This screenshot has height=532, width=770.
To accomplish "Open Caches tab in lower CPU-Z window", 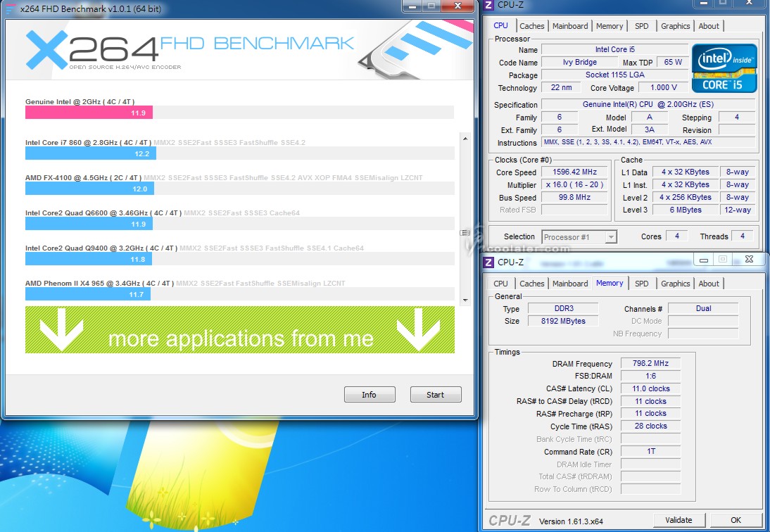I will (532, 284).
